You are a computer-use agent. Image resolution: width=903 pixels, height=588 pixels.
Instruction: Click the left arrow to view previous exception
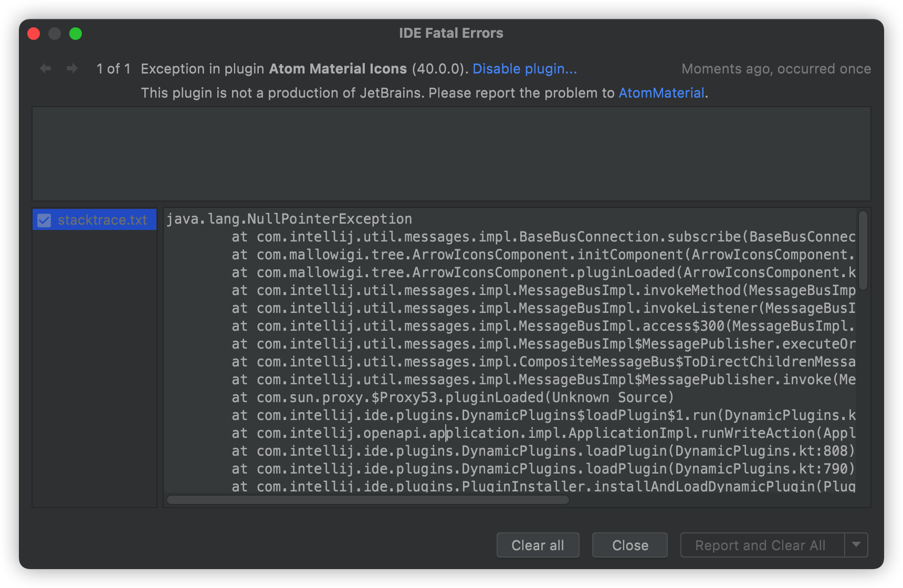tap(45, 68)
